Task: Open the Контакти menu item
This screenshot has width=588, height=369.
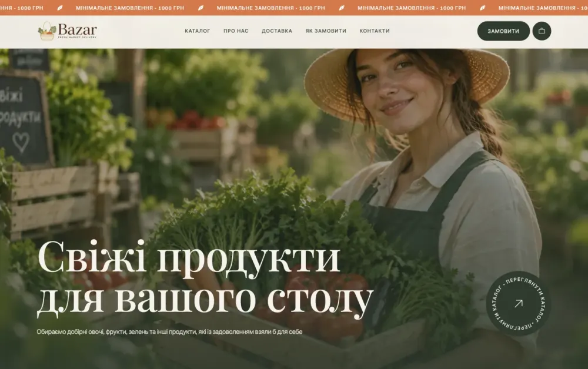Action: pyautogui.click(x=375, y=31)
